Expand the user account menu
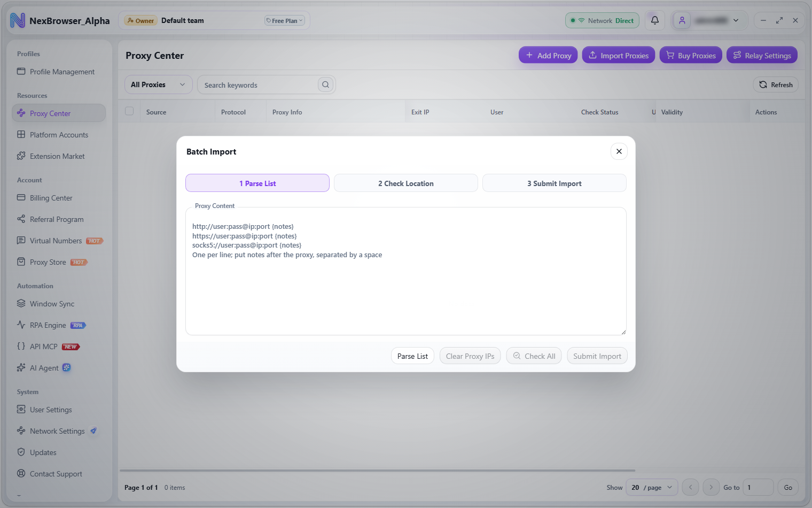The width and height of the screenshot is (812, 508). (710, 20)
